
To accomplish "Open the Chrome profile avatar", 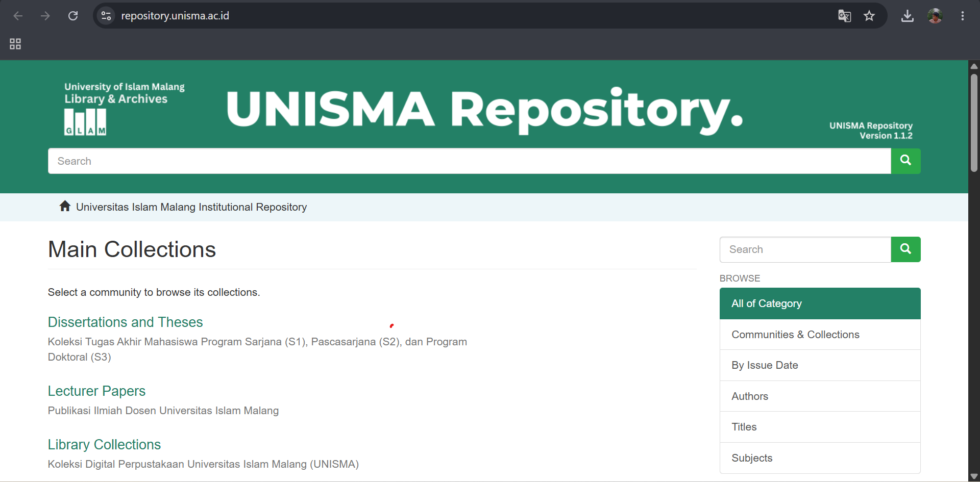I will click(x=935, y=16).
